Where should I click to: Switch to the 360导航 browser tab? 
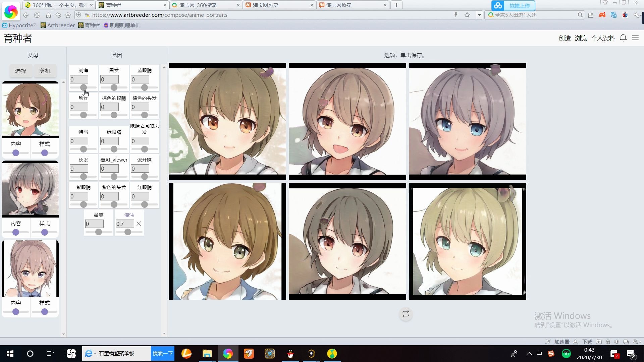point(59,5)
